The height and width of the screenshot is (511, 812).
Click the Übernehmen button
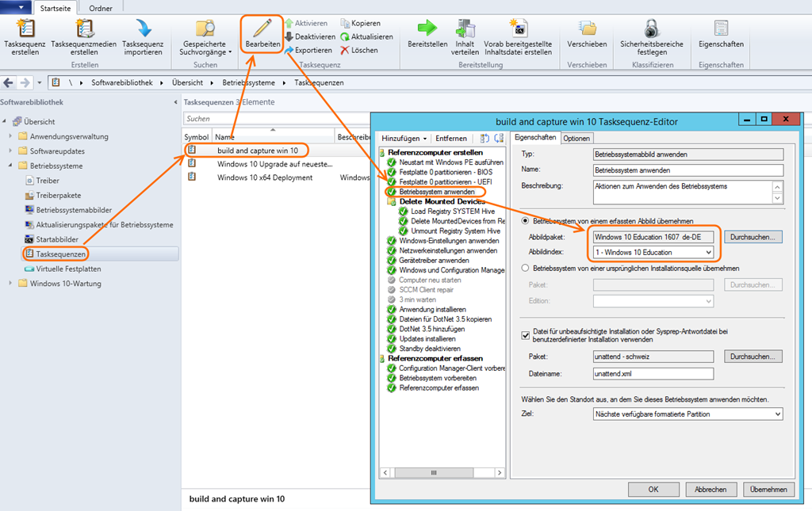(768, 490)
